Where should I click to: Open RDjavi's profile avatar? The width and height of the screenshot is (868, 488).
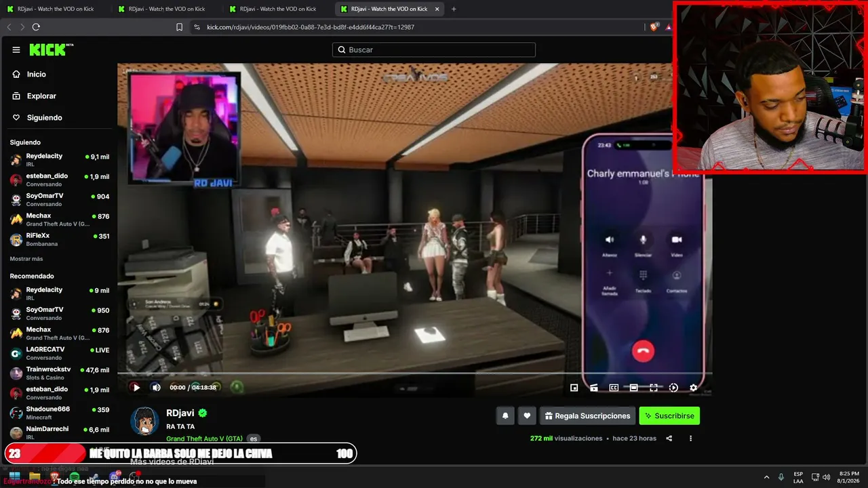pyautogui.click(x=144, y=422)
